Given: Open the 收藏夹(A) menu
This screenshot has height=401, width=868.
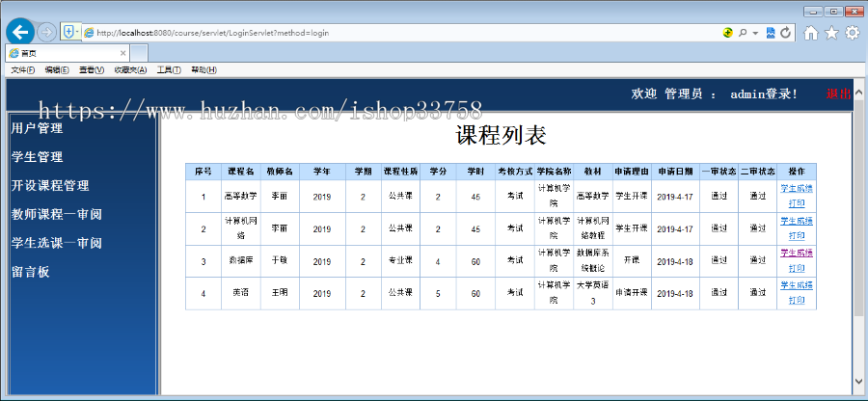Looking at the screenshot, I should pyautogui.click(x=130, y=69).
